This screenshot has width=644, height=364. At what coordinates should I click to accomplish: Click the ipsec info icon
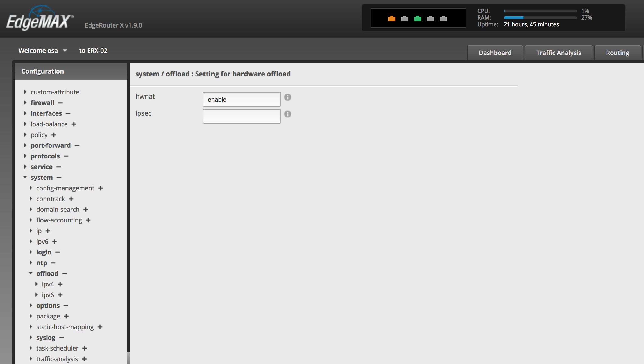click(x=287, y=114)
